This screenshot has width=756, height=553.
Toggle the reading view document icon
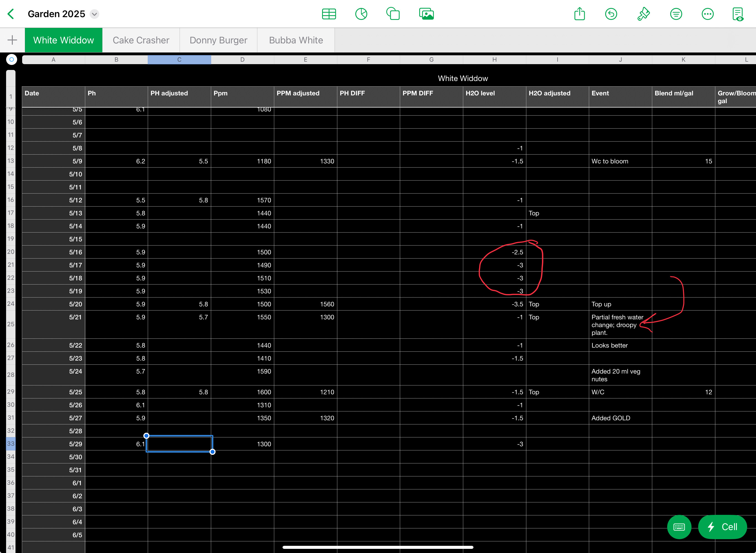tap(738, 14)
